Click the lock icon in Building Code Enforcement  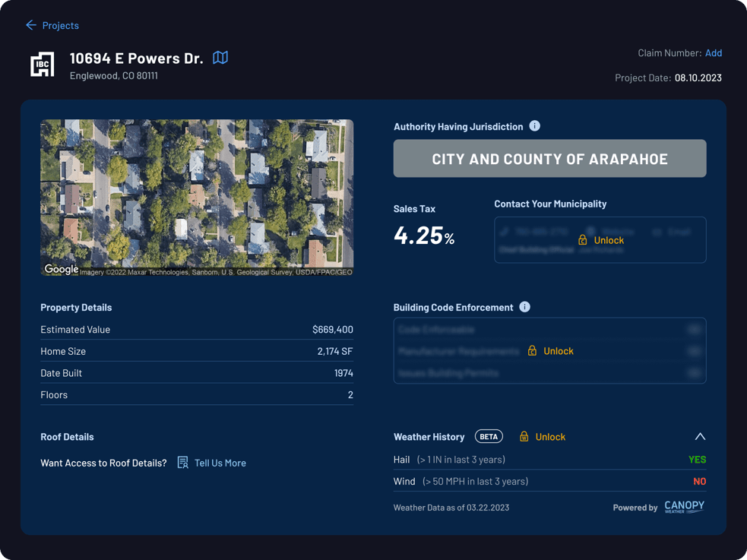(532, 351)
